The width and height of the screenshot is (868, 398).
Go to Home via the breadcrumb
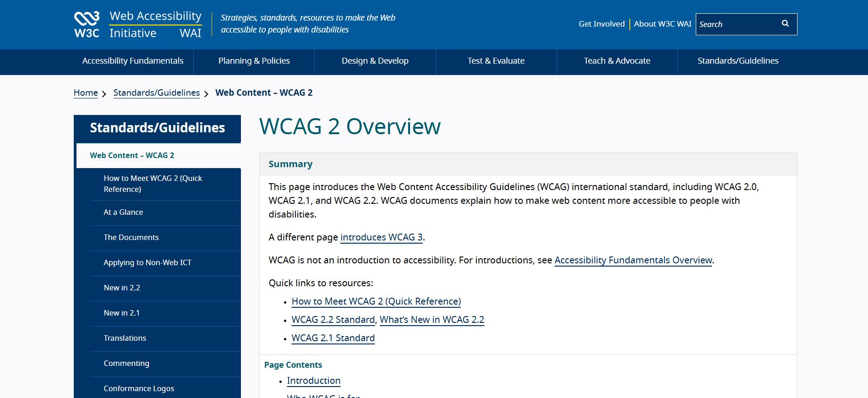coord(86,93)
